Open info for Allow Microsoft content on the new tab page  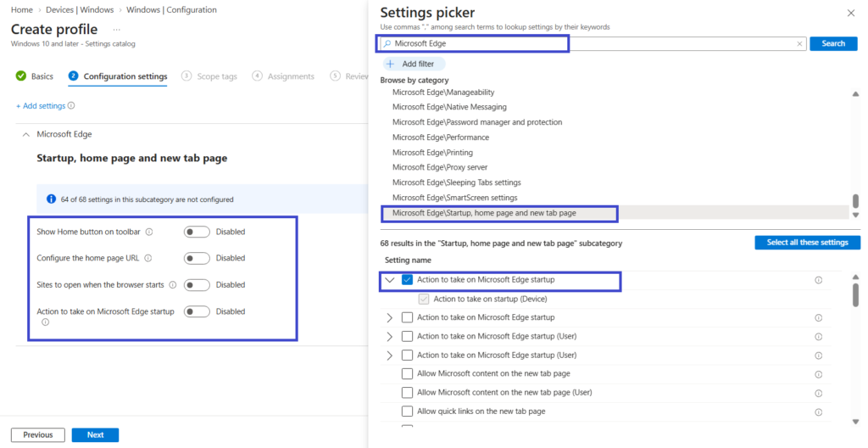point(818,374)
